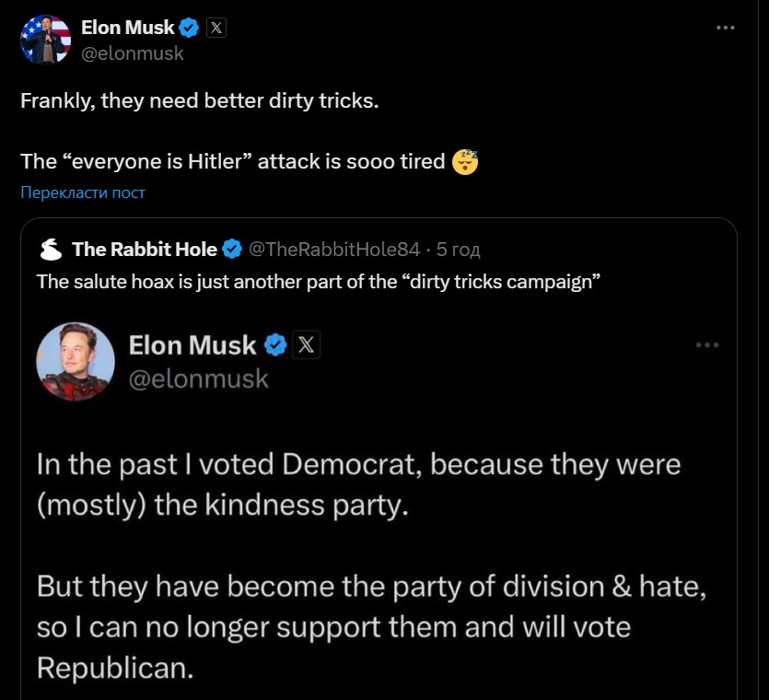This screenshot has width=769, height=700.
Task: Open The Rabbit Hole profile name
Action: click(x=145, y=249)
